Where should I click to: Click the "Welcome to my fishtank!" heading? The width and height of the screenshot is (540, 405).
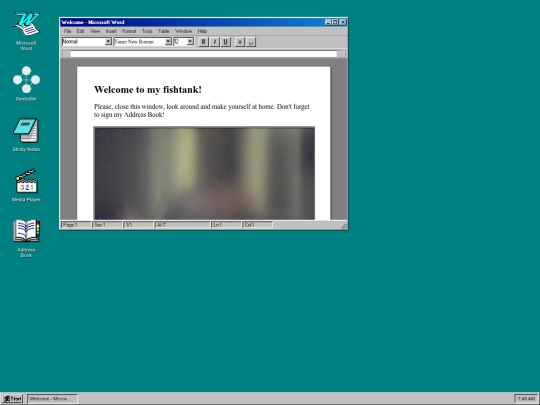(148, 90)
